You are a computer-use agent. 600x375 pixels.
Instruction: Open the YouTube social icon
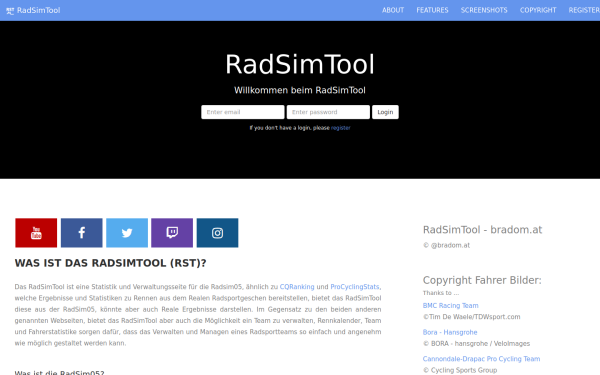pos(36,233)
